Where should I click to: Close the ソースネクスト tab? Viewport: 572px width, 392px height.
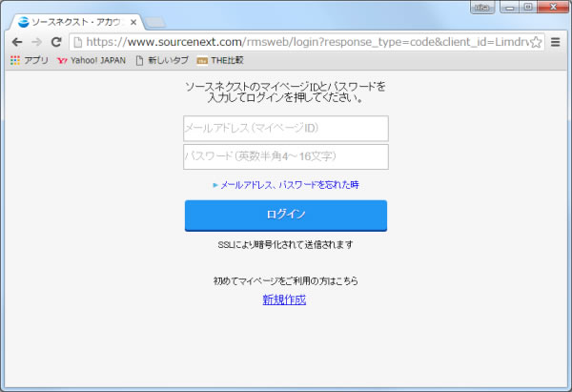[133, 23]
